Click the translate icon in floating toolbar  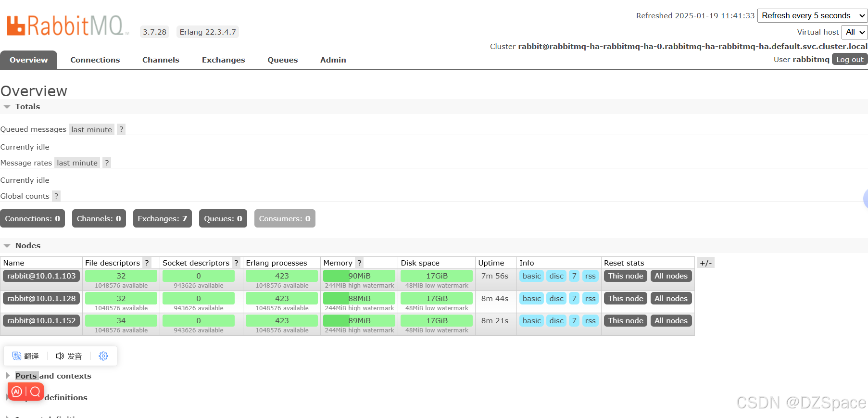pyautogui.click(x=17, y=356)
